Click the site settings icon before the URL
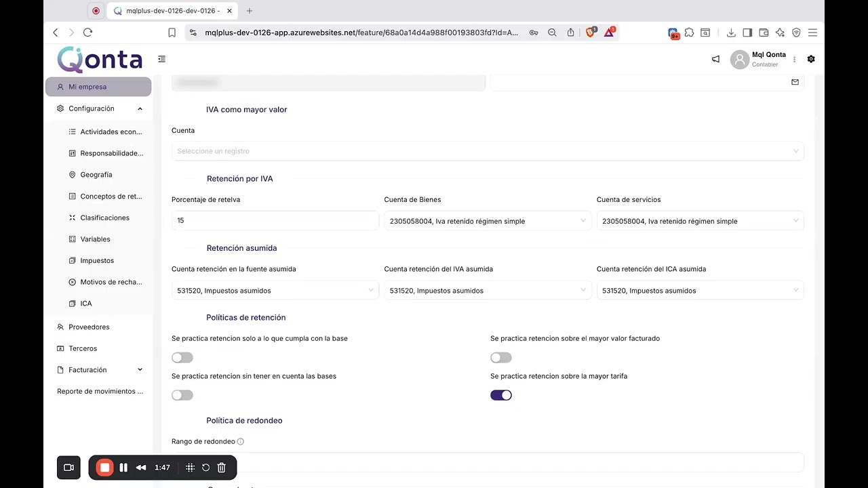Screen dimensions: 868x488 coord(193,33)
